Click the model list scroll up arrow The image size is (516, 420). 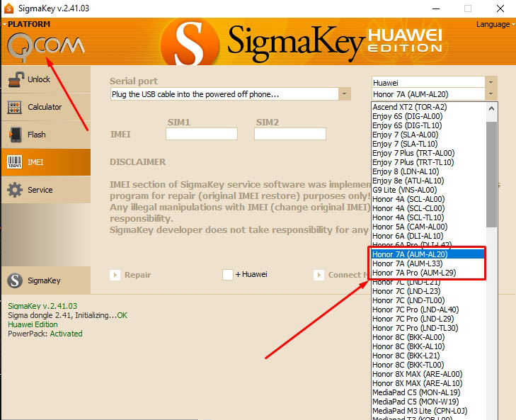point(492,108)
